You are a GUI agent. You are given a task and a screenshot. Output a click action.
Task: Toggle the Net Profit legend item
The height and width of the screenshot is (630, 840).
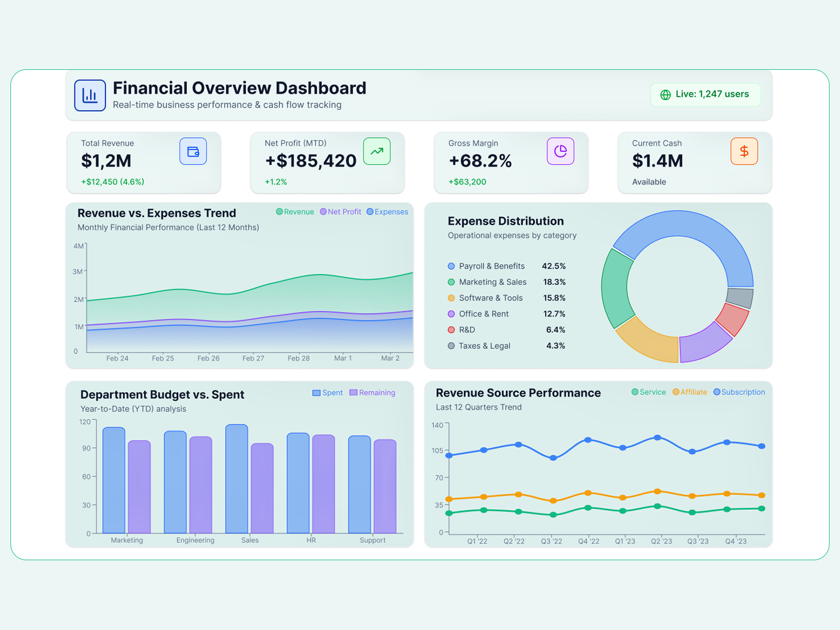coord(340,212)
